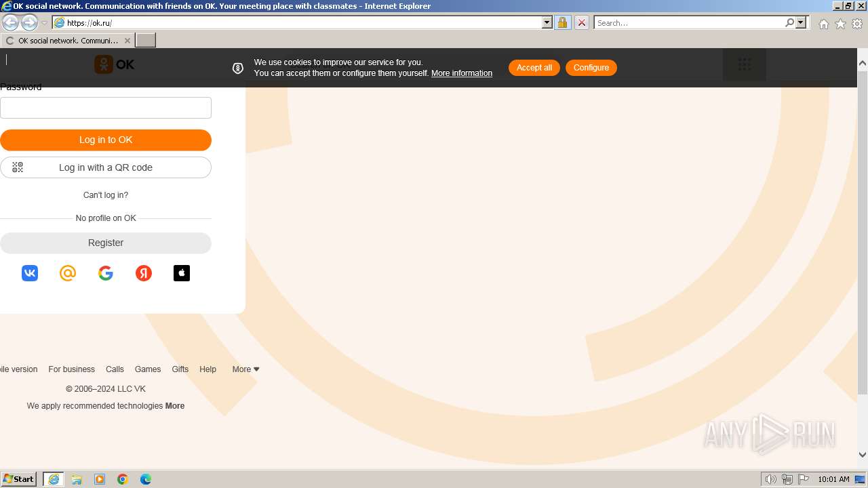Click the Action Center flag tray icon
868x488 pixels.
(804, 479)
